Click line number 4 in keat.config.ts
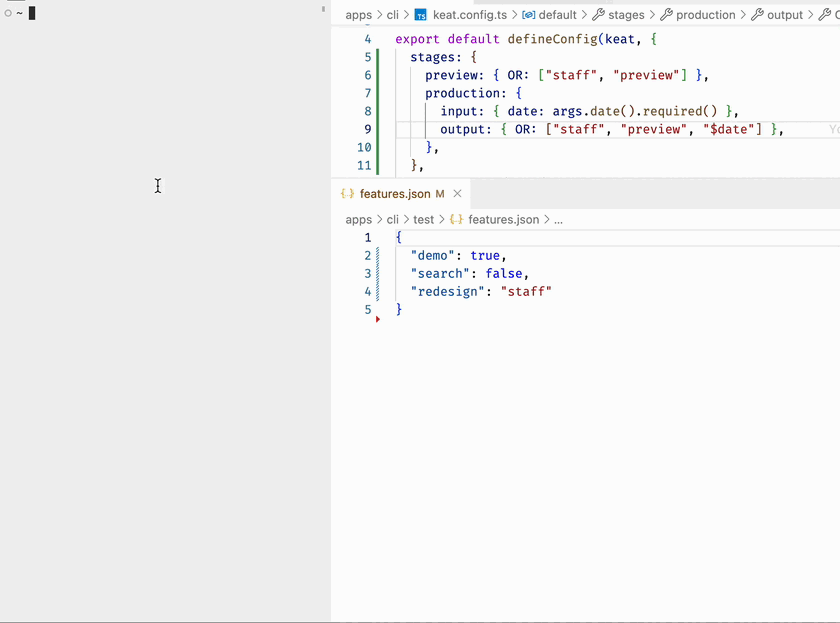The width and height of the screenshot is (840, 623). pyautogui.click(x=368, y=39)
